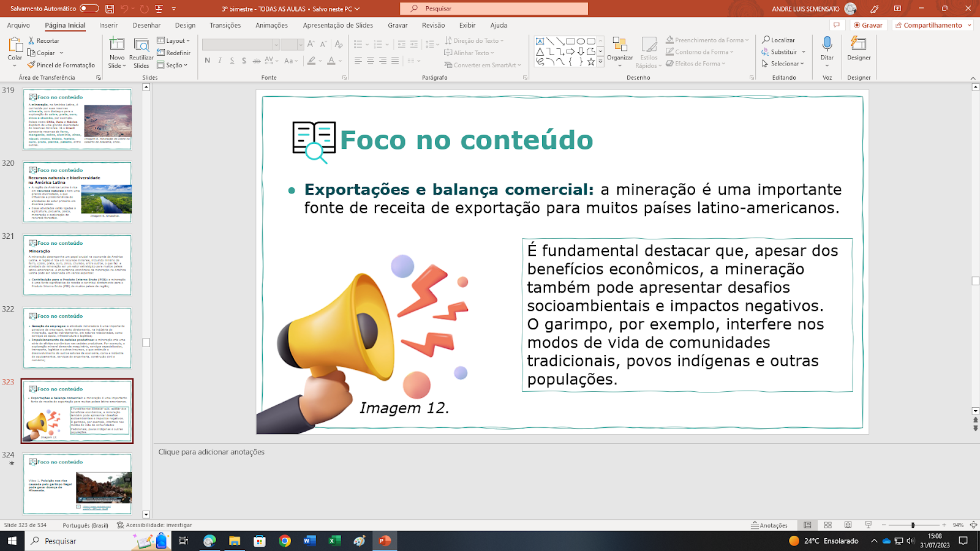Open Preenchimento da Forma dropdown
This screenshot has height=551, width=980.
[x=707, y=40]
